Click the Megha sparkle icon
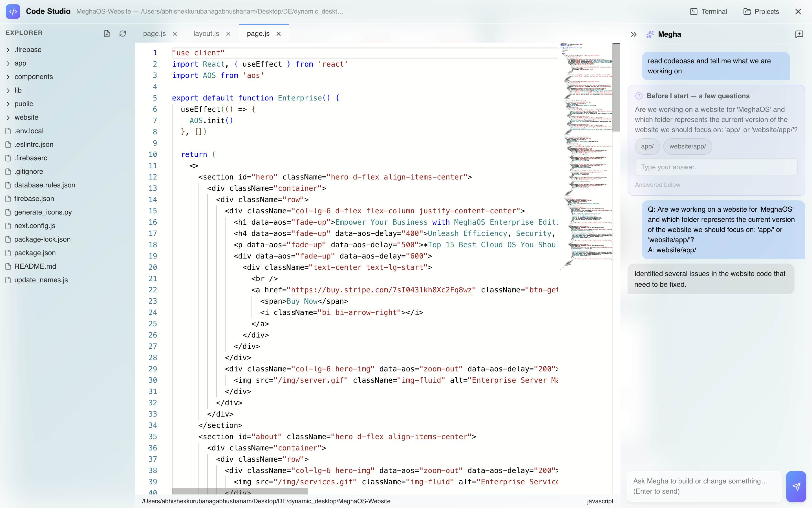Image resolution: width=812 pixels, height=508 pixels. point(650,34)
